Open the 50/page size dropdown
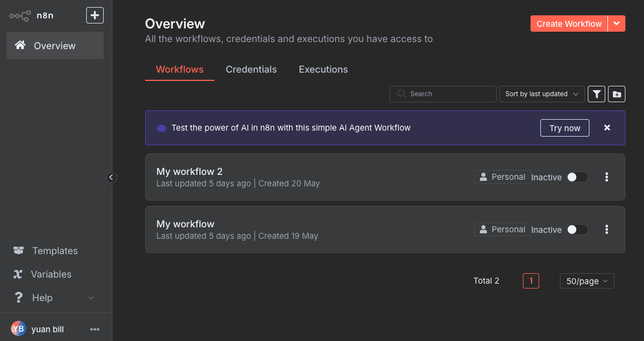This screenshot has height=341, width=644. (x=587, y=281)
